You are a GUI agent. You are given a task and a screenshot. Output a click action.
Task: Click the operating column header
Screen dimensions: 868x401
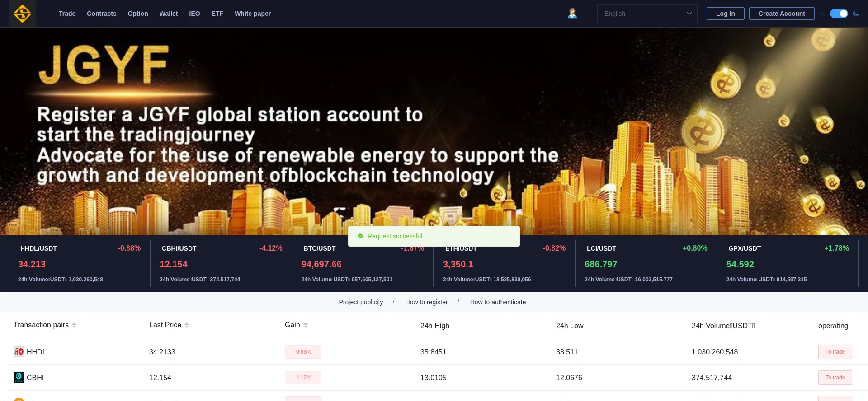pyautogui.click(x=833, y=326)
